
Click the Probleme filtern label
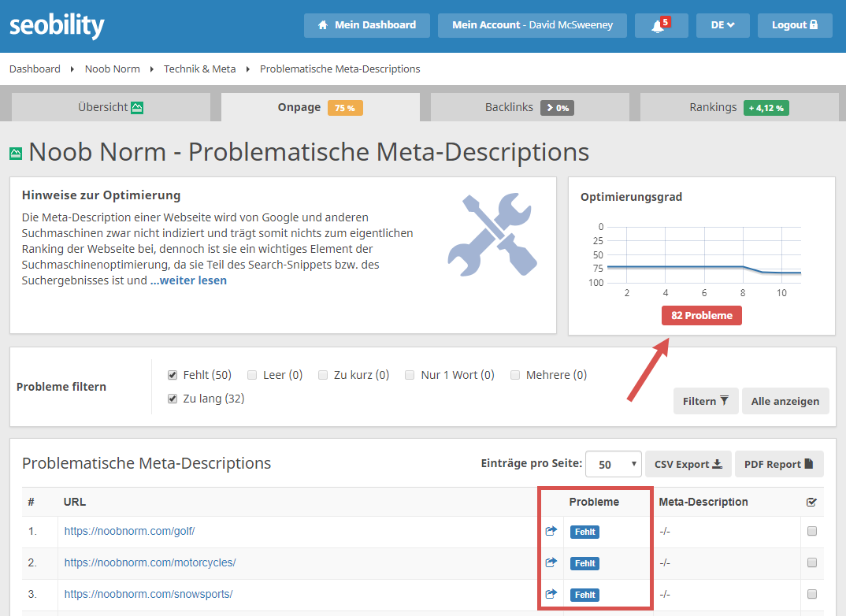pos(61,387)
